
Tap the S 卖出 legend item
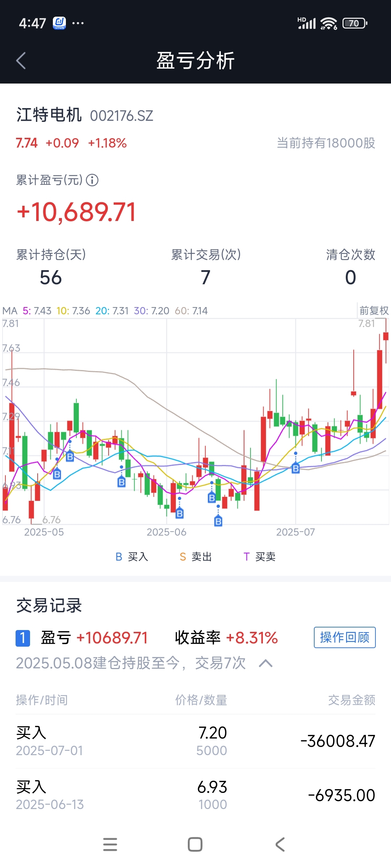[195, 557]
